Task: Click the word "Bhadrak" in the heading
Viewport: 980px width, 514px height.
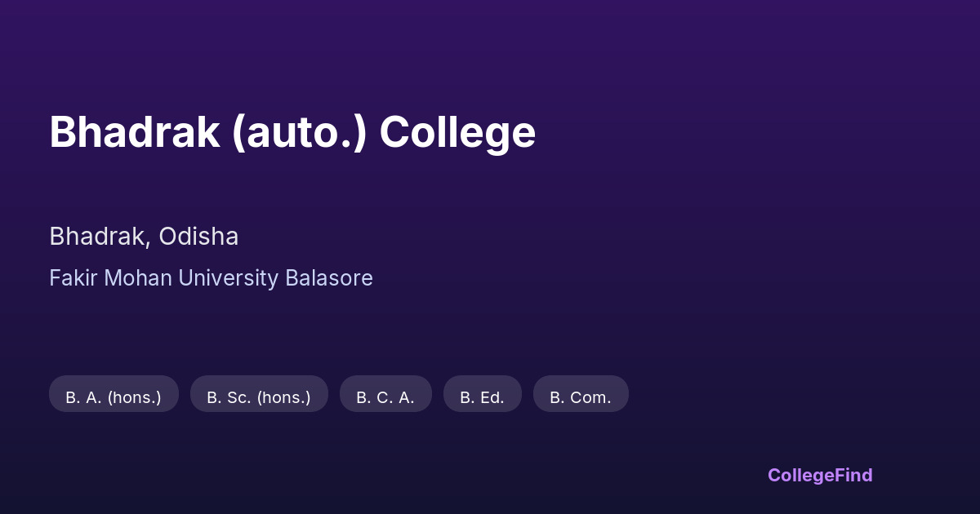Action: tap(134, 132)
